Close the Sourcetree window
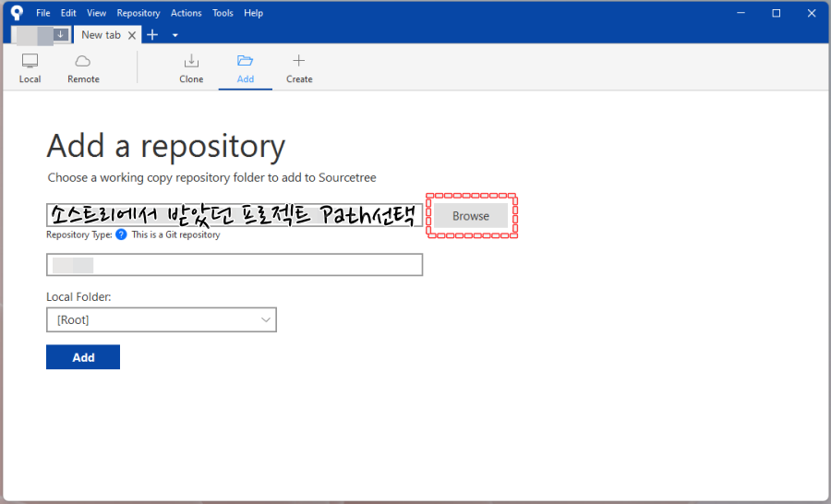Screen dimensions: 831x504 pyautogui.click(x=812, y=13)
